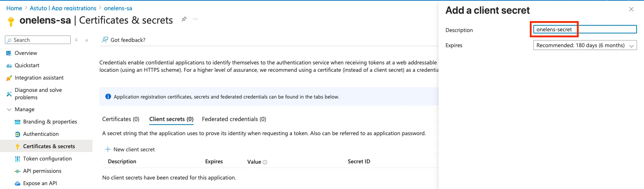Go to Home breadcrumb link
Viewport: 644px width, 189px height.
[x=14, y=8]
